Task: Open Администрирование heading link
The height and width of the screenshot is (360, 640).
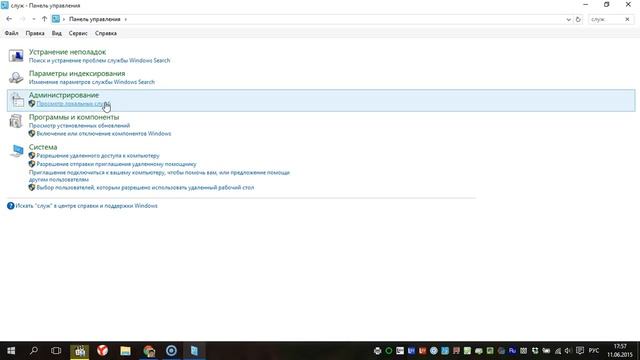Action: click(x=64, y=95)
